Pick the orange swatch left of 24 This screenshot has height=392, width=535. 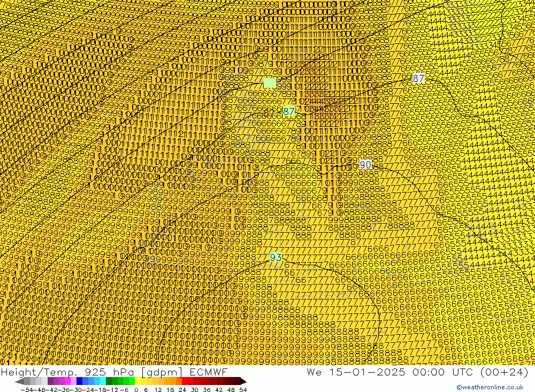click(179, 381)
